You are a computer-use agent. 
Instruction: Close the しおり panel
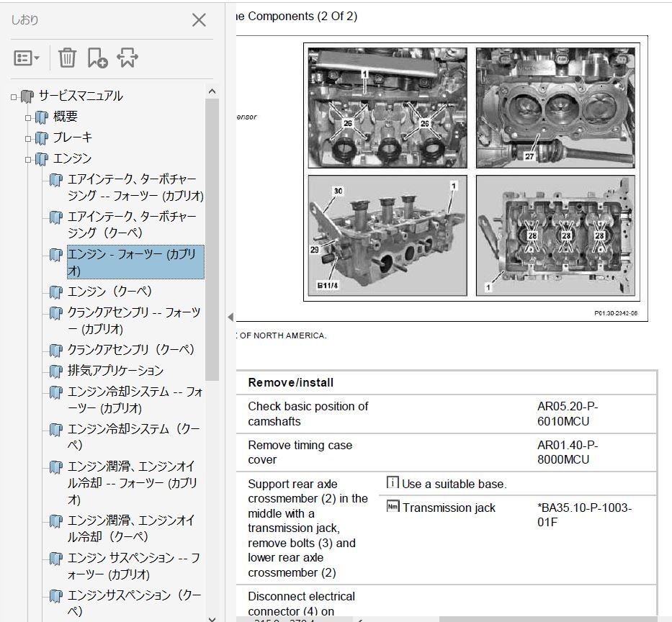200,20
